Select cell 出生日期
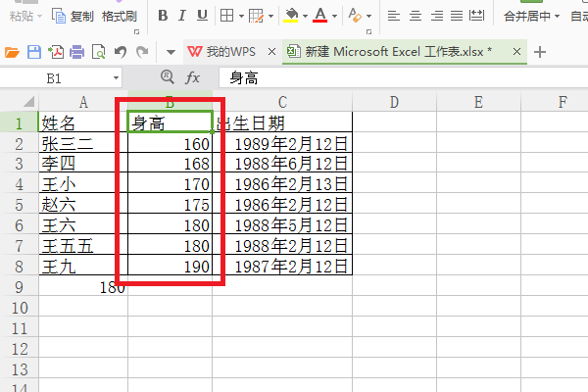Screen dimensions: 588x392 [282, 122]
